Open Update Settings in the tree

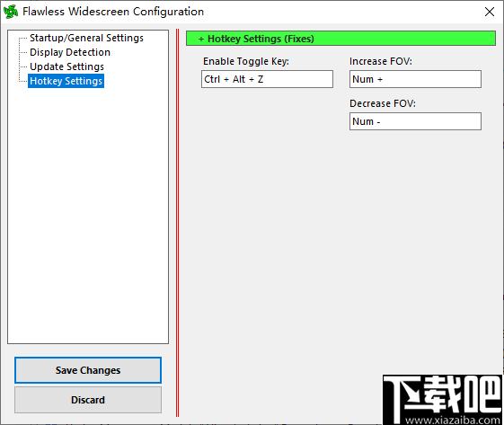(66, 66)
